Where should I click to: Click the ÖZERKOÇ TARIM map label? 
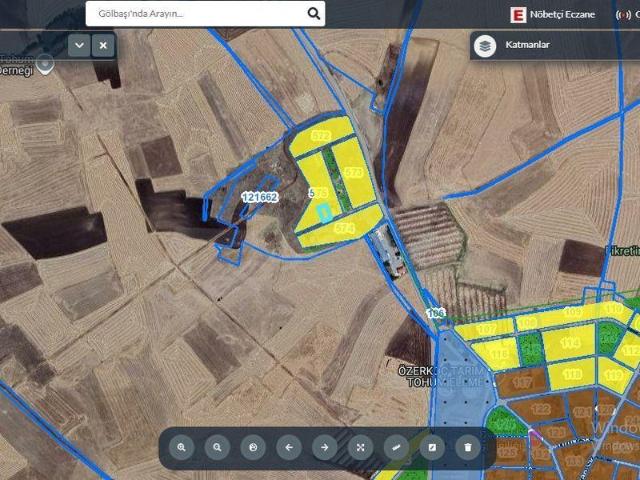[x=443, y=376]
